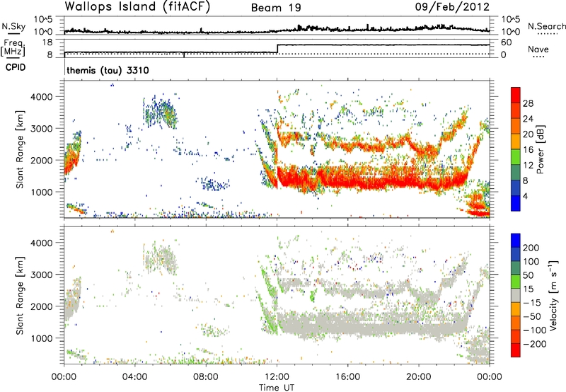Click the 'Wallops Island (fitACF)' plot title
This screenshot has height=392, width=566.
point(137,6)
